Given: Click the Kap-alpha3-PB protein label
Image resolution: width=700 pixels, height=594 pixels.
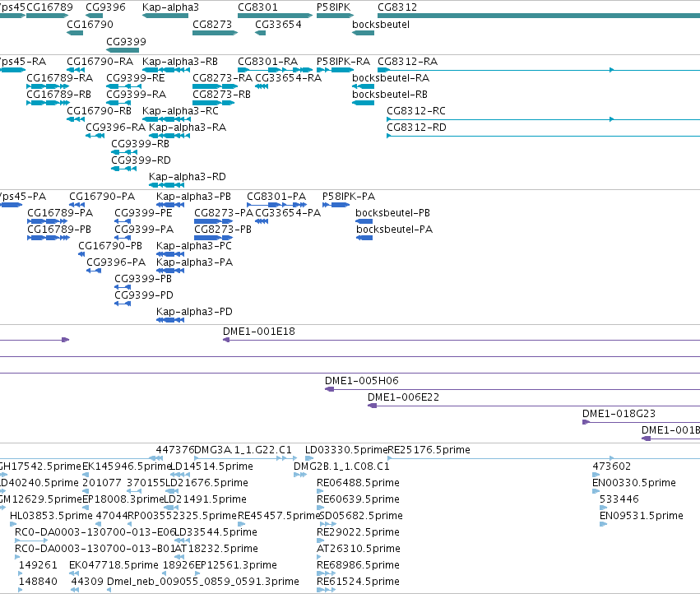Looking at the screenshot, I should 194,197.
